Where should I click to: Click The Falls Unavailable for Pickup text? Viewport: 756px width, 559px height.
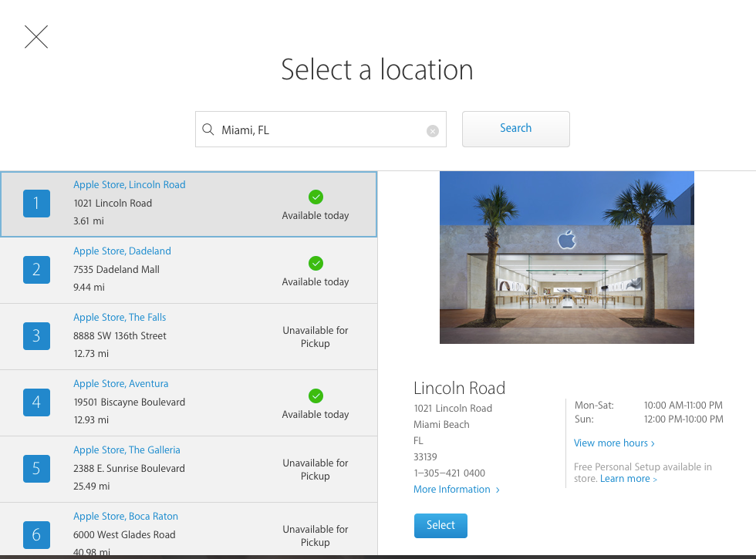[x=316, y=337]
